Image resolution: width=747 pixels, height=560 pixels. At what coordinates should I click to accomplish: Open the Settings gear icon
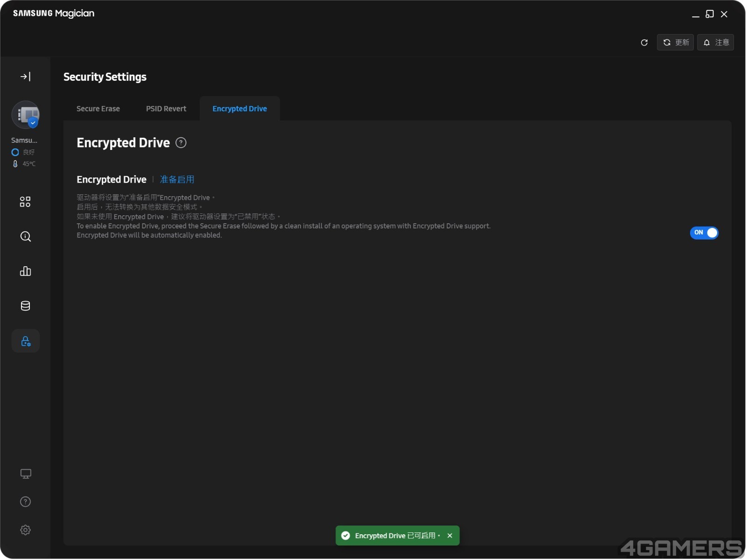[25, 531]
